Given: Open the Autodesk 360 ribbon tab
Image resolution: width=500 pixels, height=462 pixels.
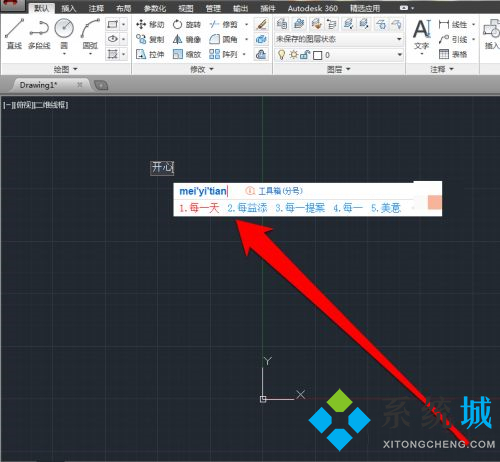Looking at the screenshot, I should pos(313,8).
